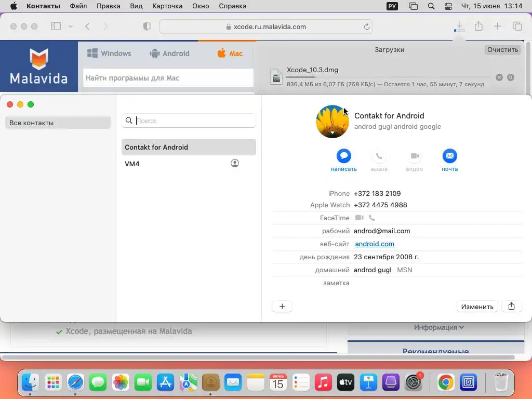Open the Окно menu
The height and width of the screenshot is (399, 532).
tap(201, 6)
